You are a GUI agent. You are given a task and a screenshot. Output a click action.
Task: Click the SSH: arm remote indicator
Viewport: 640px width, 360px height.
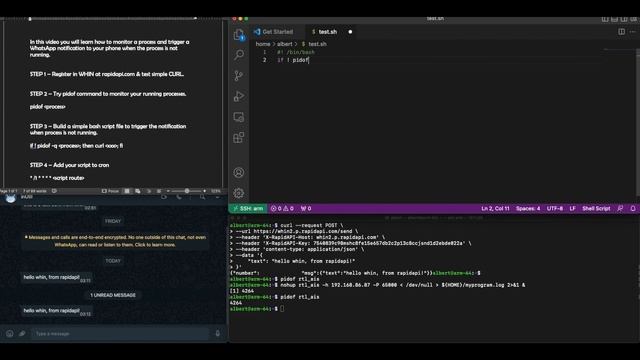pyautogui.click(x=248, y=209)
